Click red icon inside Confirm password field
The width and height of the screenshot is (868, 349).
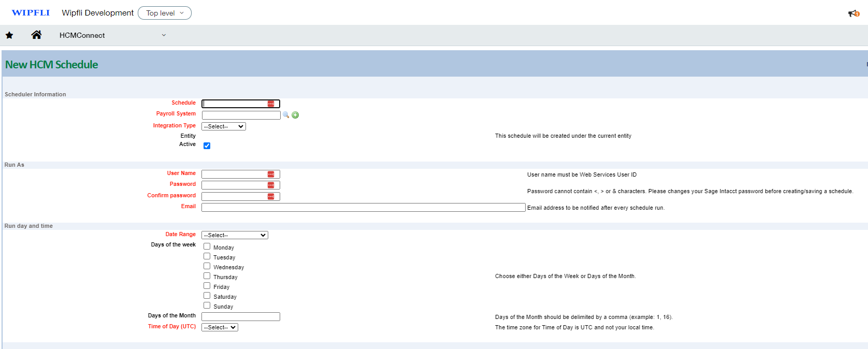(271, 196)
